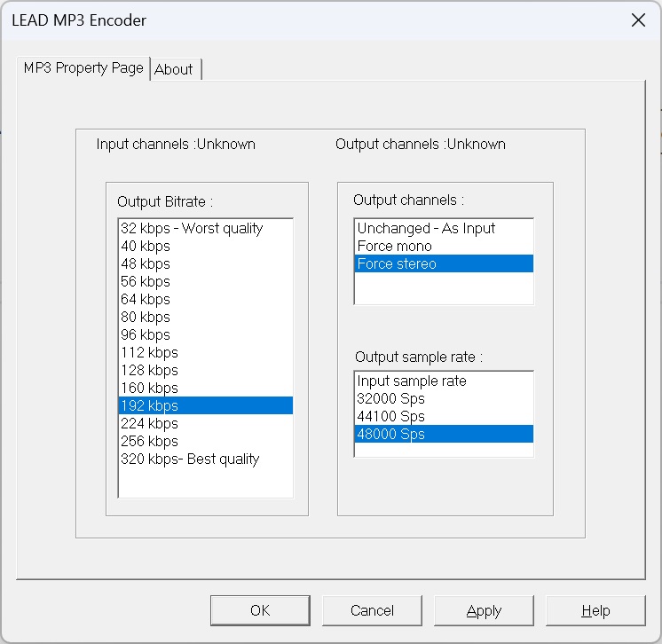Select 160 kbps in bitrate list
Viewport: 662px width, 644px height.
pyautogui.click(x=149, y=388)
